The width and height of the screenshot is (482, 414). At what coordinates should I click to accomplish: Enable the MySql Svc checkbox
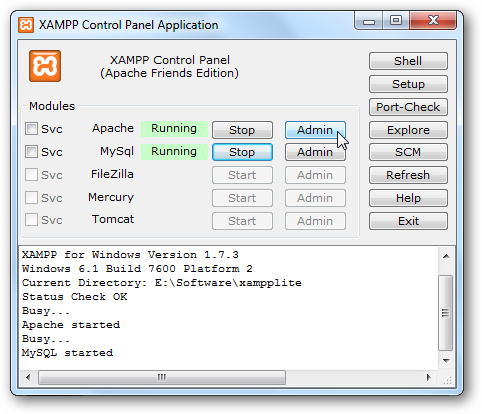coord(31,152)
